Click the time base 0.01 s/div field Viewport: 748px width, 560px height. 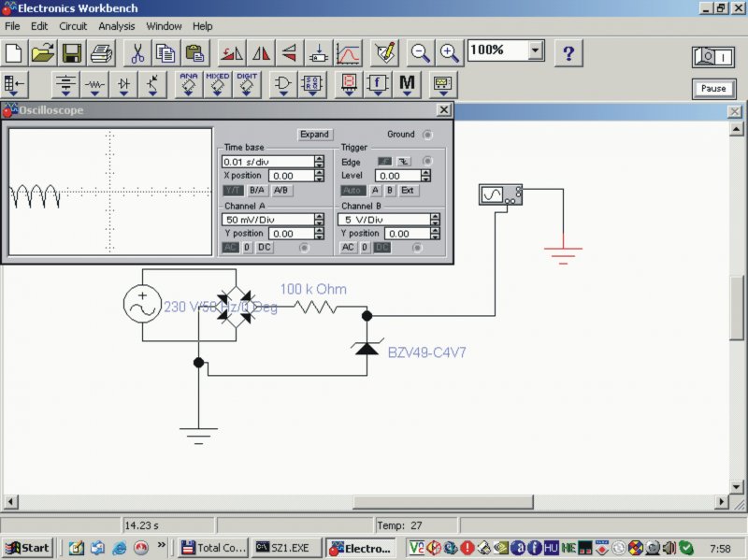pyautogui.click(x=268, y=162)
